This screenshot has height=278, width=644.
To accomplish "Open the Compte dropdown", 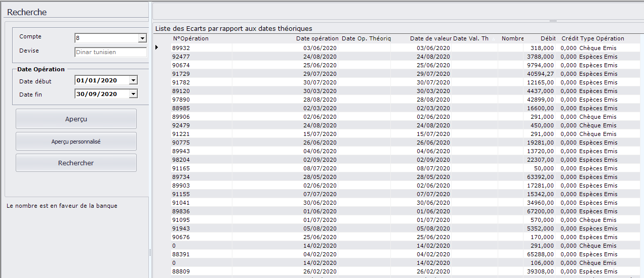I will pos(142,38).
